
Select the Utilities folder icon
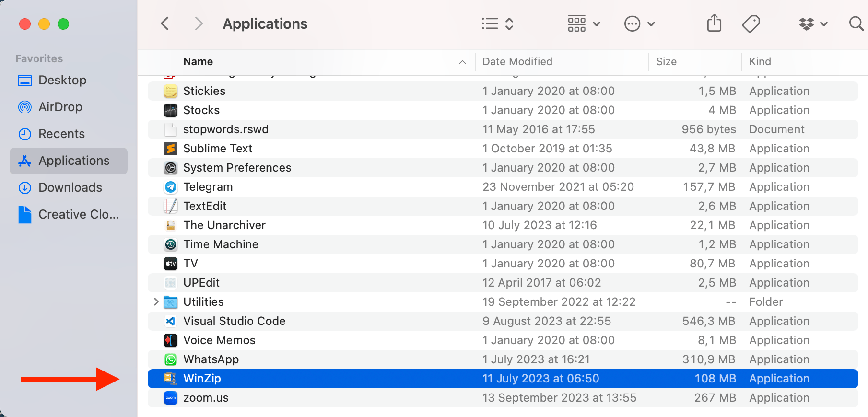[171, 302]
